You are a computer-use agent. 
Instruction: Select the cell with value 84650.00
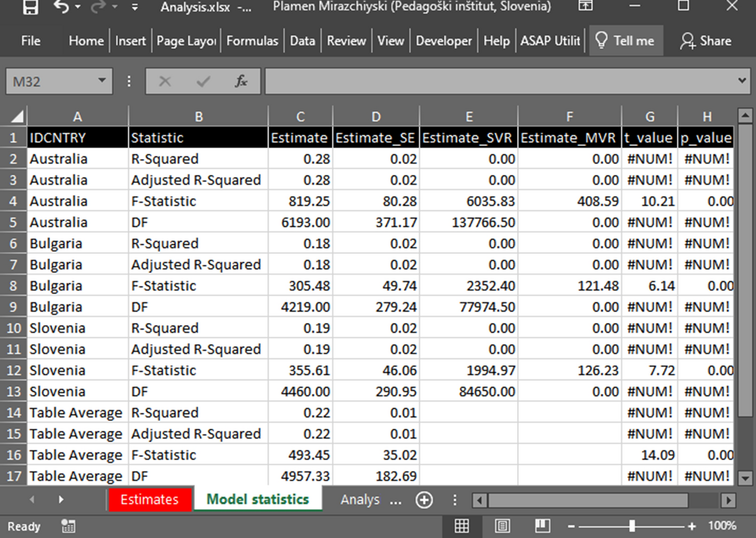tap(468, 391)
